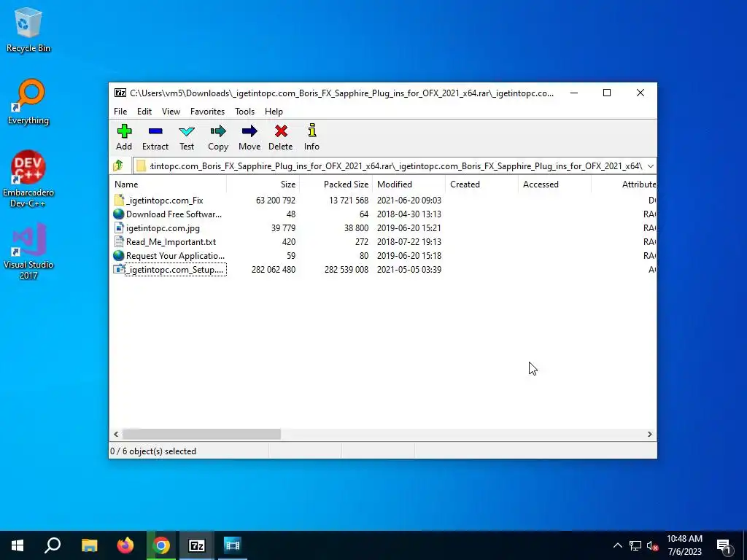Click the video app taskbar icon

(x=233, y=545)
